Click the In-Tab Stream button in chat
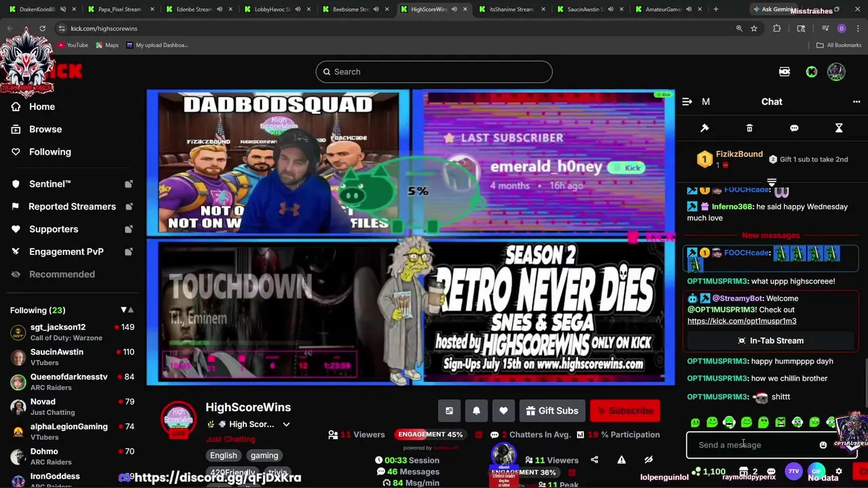 771,340
